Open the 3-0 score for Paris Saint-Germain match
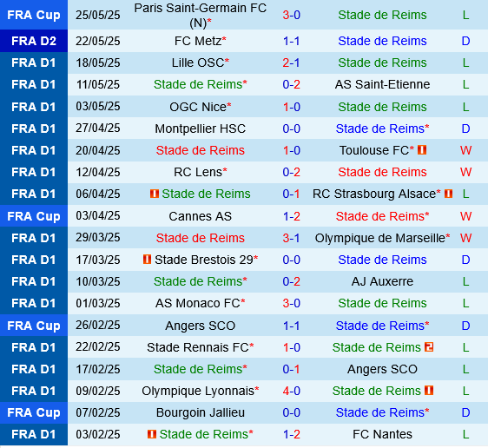 point(291,15)
